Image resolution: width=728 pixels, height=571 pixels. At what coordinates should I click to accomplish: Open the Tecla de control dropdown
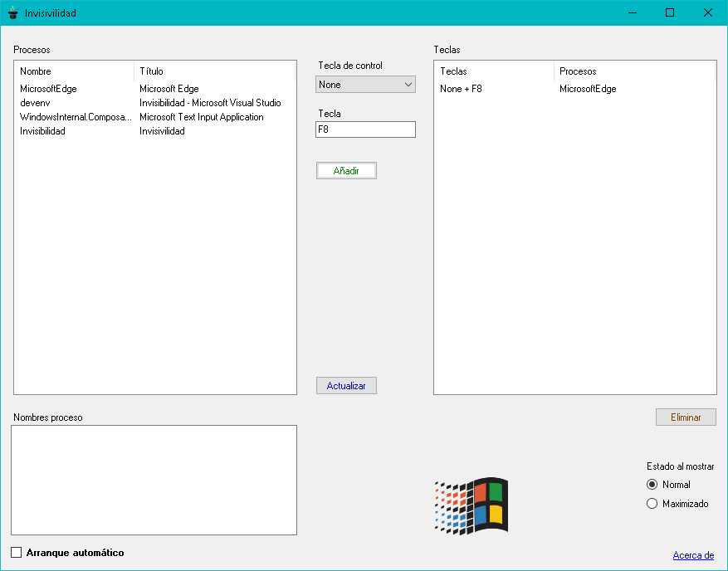coord(365,85)
